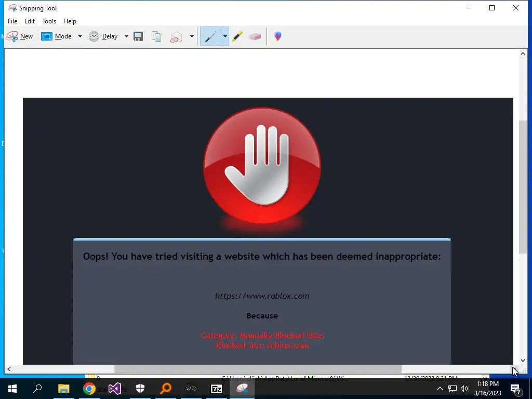Open the Send Snip dropdown arrow
Viewport: 532px width, 399px height.
[x=192, y=36]
